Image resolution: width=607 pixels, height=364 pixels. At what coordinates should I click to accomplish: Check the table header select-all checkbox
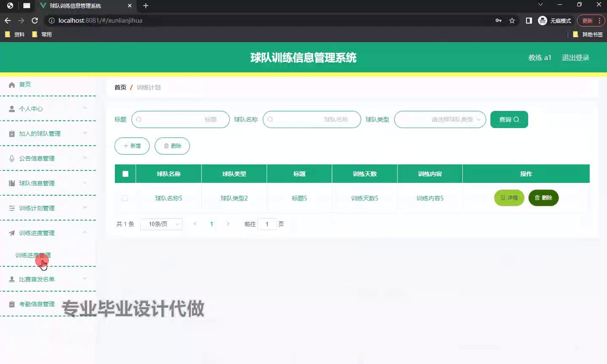[125, 173]
